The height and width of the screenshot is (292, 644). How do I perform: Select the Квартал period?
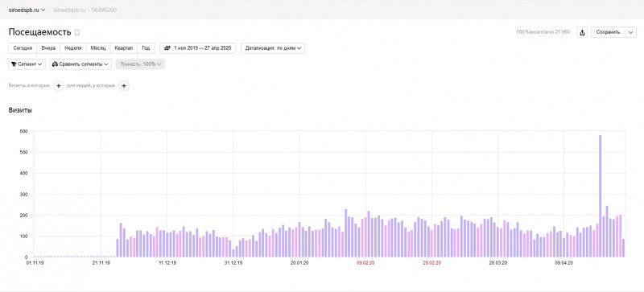(124, 48)
